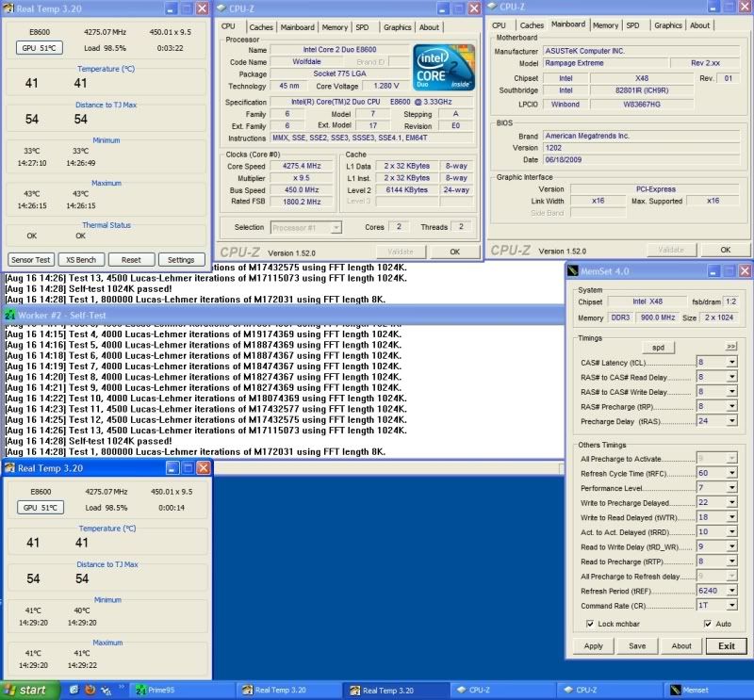Click first Real Temp 3.20 taskbar button
This screenshot has height=700, width=754.
coord(288,690)
